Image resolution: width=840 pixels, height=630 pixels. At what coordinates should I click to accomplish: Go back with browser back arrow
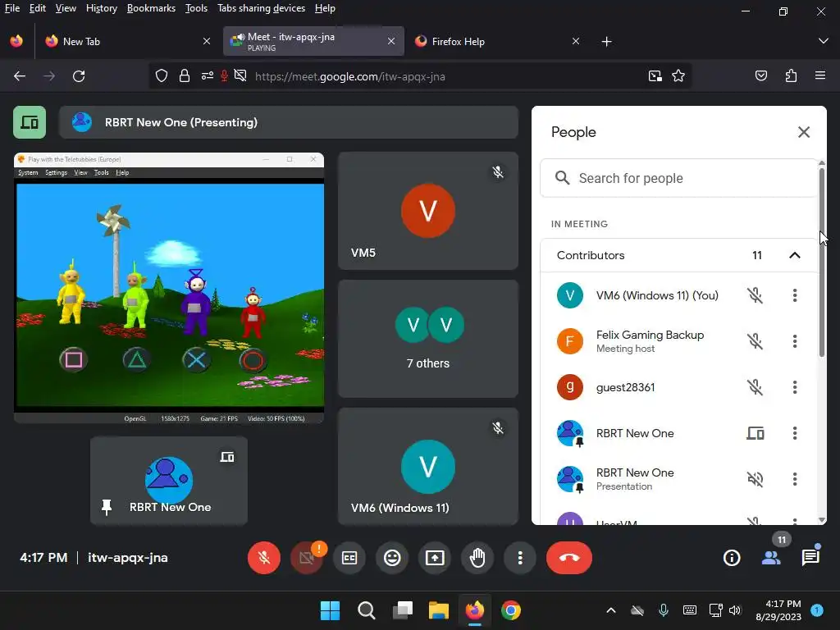pyautogui.click(x=20, y=76)
